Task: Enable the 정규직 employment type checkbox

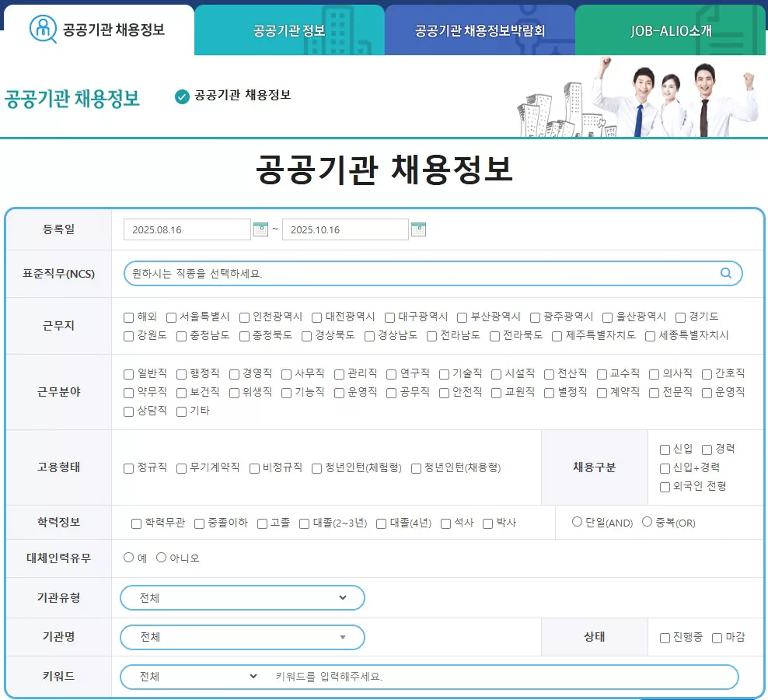Action: (x=127, y=467)
